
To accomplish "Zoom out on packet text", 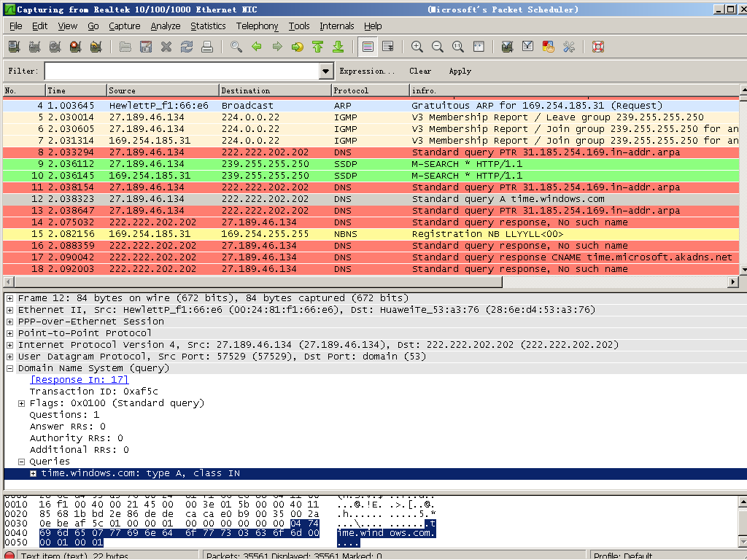I will (x=438, y=47).
